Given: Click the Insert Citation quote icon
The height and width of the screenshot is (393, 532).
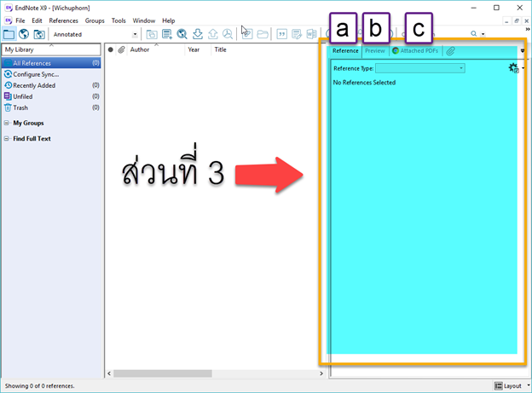Looking at the screenshot, I should pyautogui.click(x=282, y=34).
